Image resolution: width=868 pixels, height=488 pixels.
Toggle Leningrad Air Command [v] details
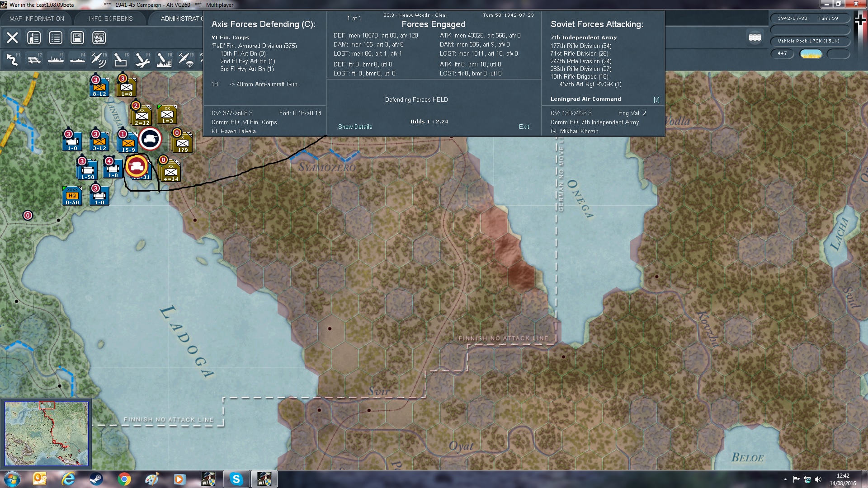[656, 99]
